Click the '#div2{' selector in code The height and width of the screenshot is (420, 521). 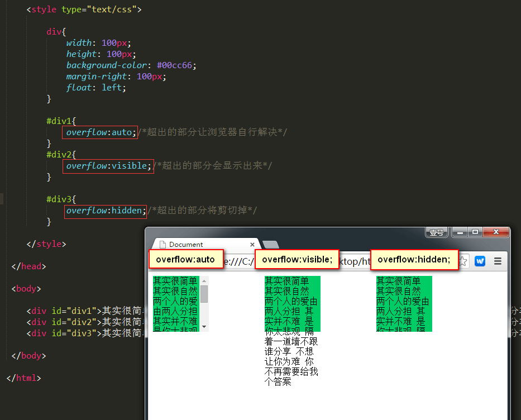pos(61,155)
